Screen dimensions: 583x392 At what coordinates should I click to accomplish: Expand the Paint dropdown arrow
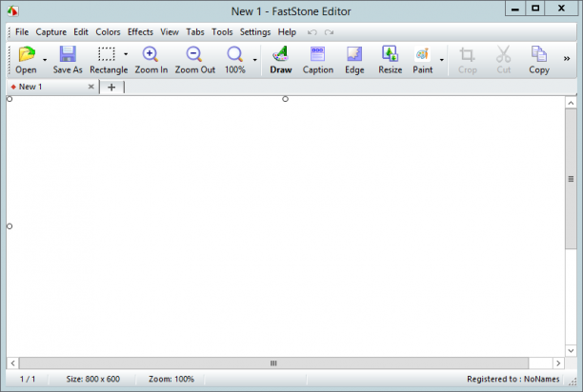442,59
